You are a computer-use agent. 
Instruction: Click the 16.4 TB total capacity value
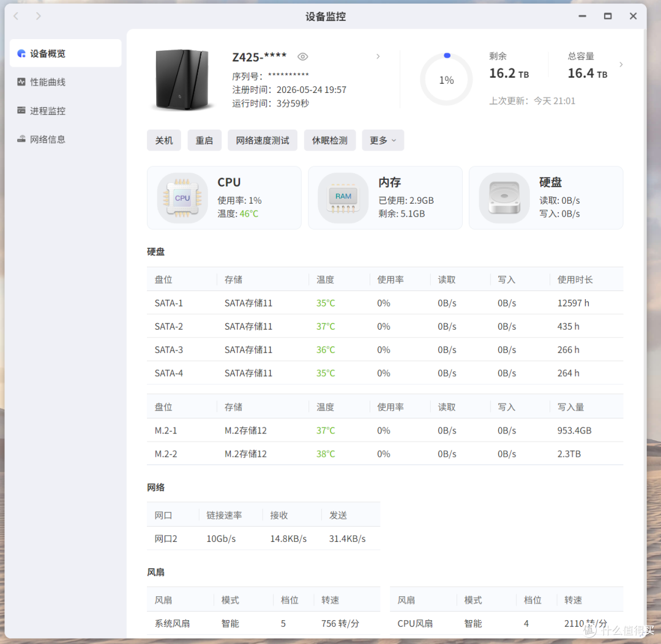(x=587, y=73)
